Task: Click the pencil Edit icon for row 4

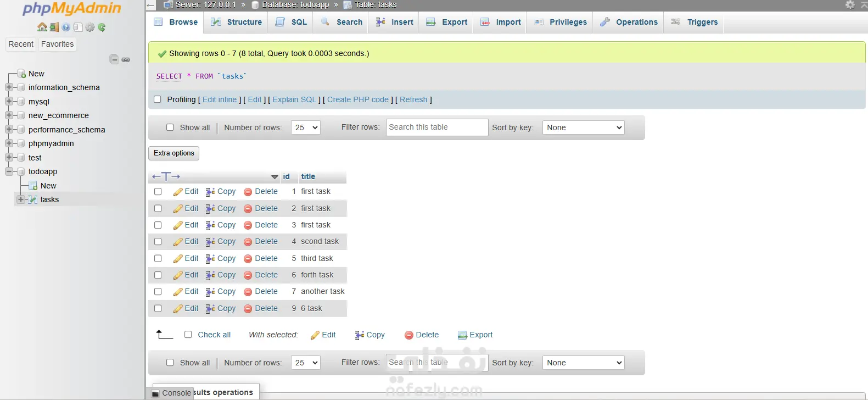Action: click(x=178, y=242)
